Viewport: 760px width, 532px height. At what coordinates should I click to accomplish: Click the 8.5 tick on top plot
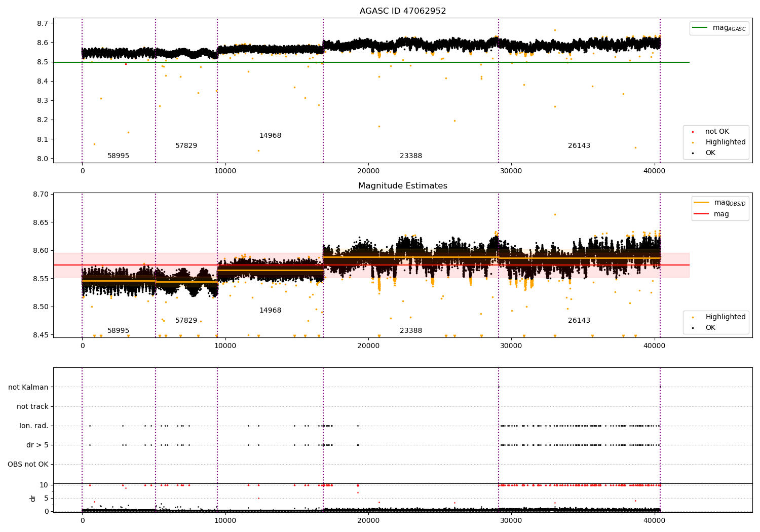pos(43,62)
